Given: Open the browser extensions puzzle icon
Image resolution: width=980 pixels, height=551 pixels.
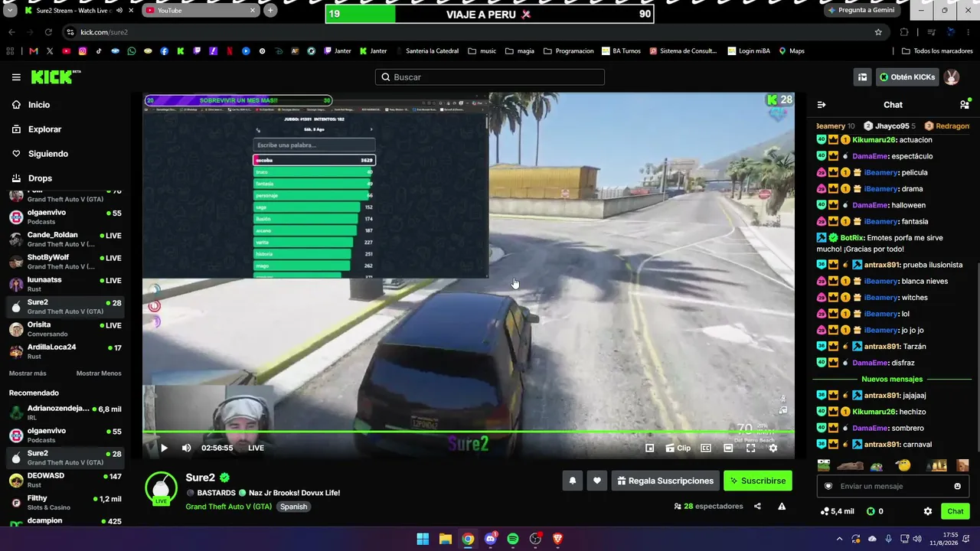Looking at the screenshot, I should point(904,32).
